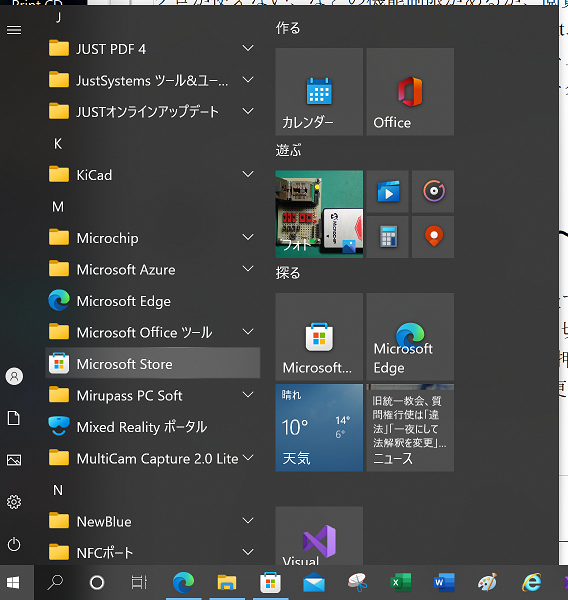568x600 pixels.
Task: Open the Maps tile
Action: (x=433, y=237)
